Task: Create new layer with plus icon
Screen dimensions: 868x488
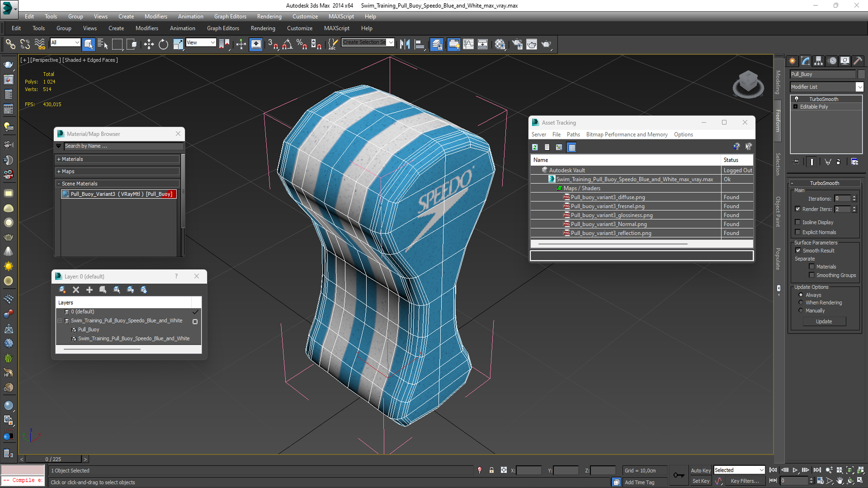Action: pyautogui.click(x=90, y=290)
